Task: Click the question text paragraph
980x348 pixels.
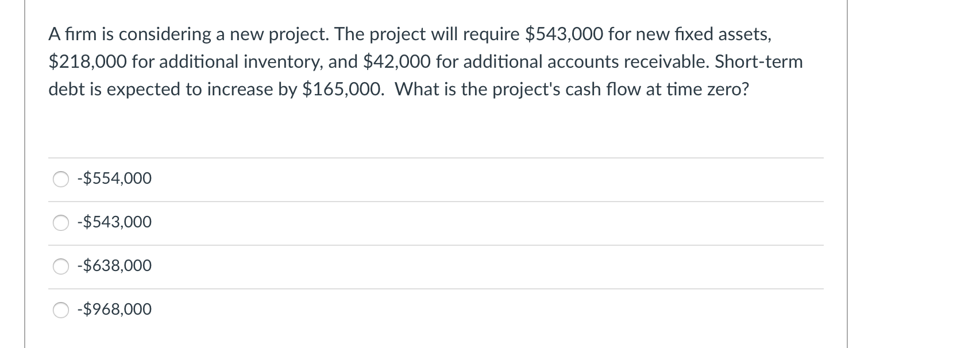Action: coord(402,61)
